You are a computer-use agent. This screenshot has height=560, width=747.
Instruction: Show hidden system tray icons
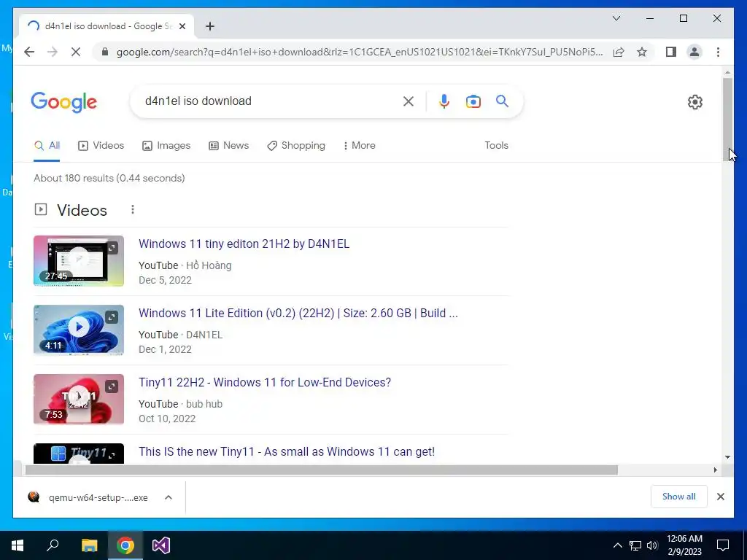click(617, 545)
